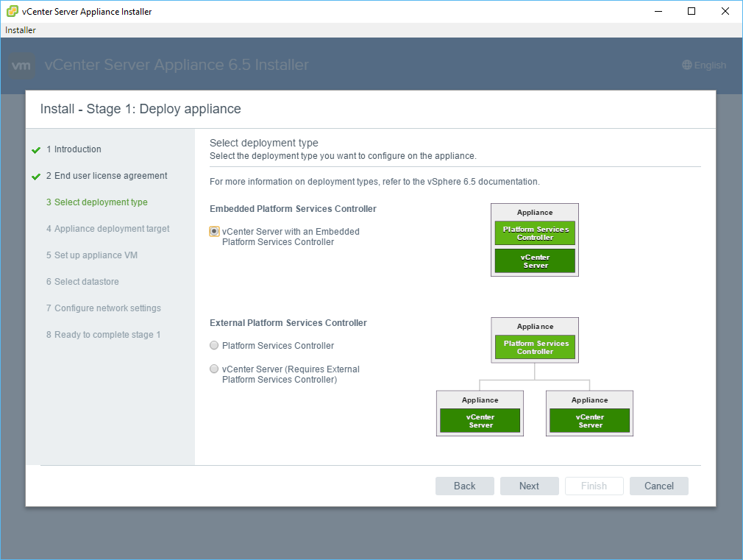
Task: Click the embedded Platform Services Controller diagram box
Action: coord(535,233)
